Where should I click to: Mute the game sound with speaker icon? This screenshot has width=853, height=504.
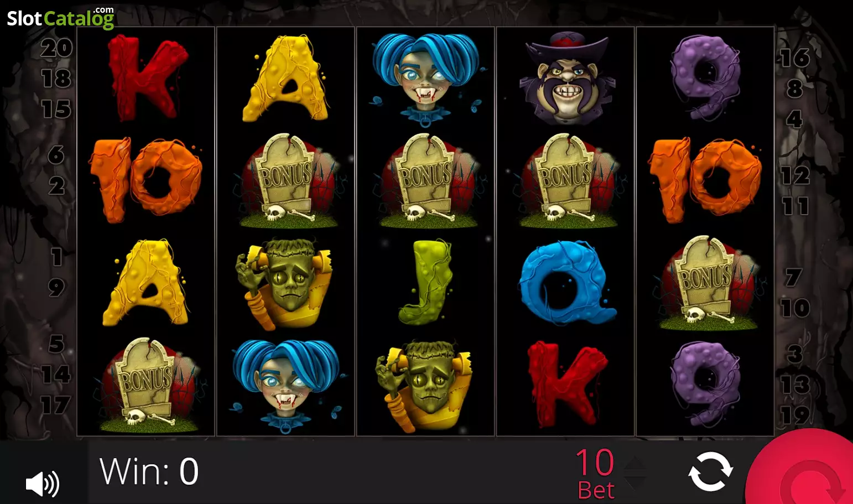43,484
